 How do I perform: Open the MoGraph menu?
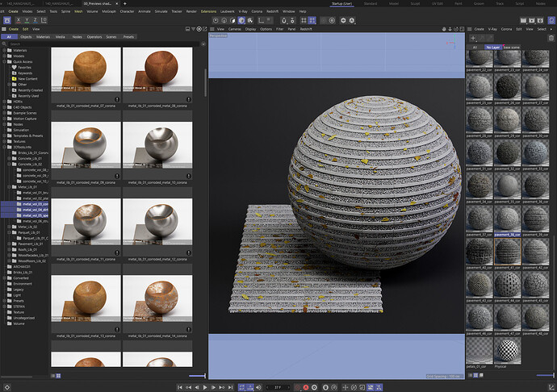point(109,11)
